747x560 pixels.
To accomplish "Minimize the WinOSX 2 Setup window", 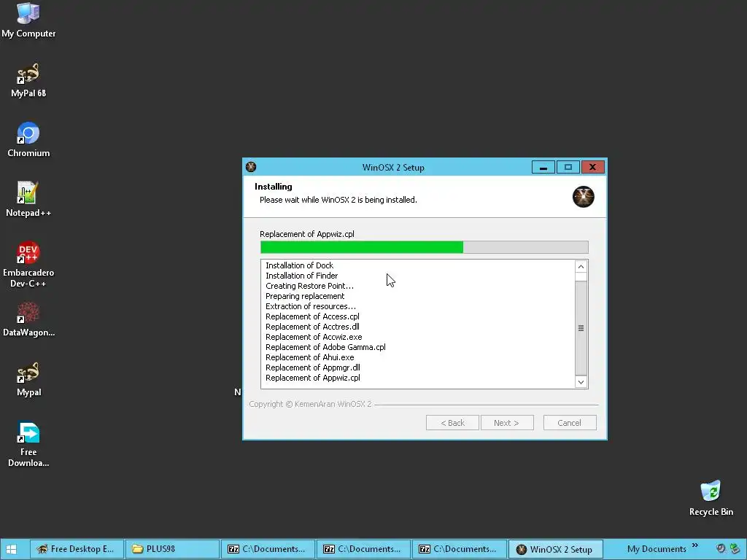I will click(543, 167).
